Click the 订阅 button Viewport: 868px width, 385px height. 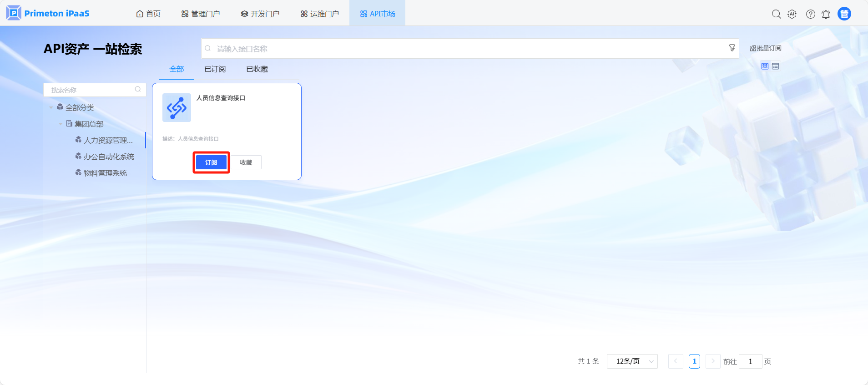[x=211, y=162]
